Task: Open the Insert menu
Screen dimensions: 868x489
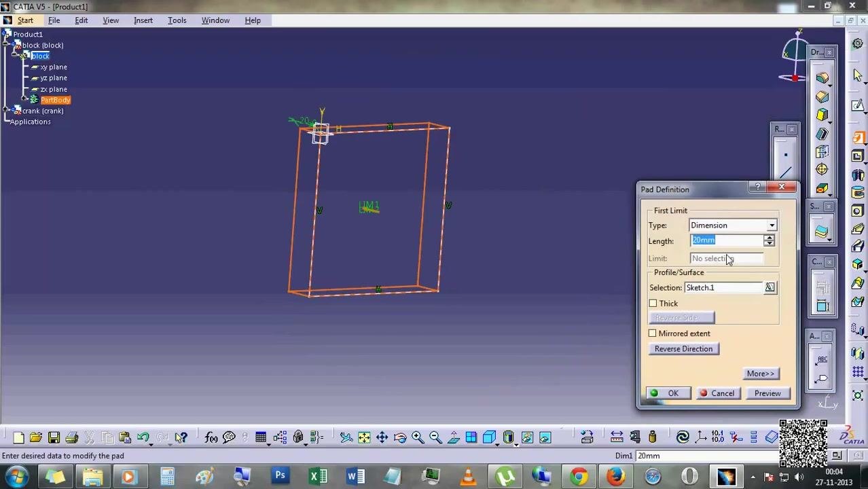Action: (x=143, y=20)
